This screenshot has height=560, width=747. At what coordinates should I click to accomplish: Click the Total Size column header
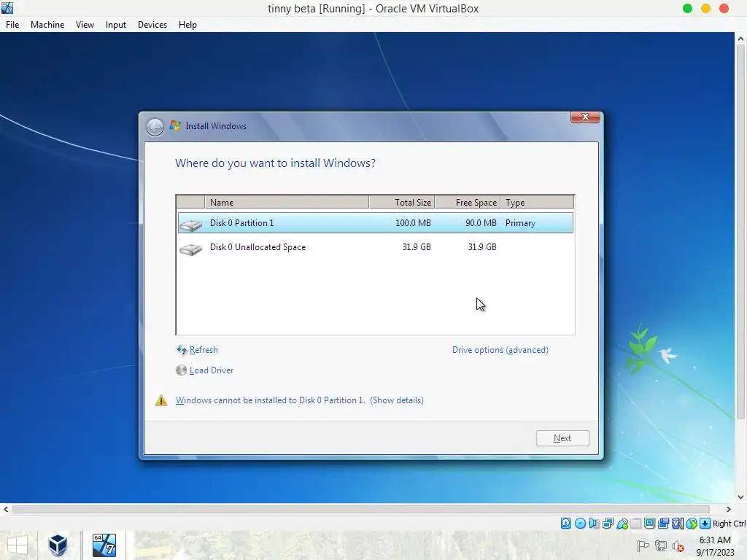click(x=402, y=203)
